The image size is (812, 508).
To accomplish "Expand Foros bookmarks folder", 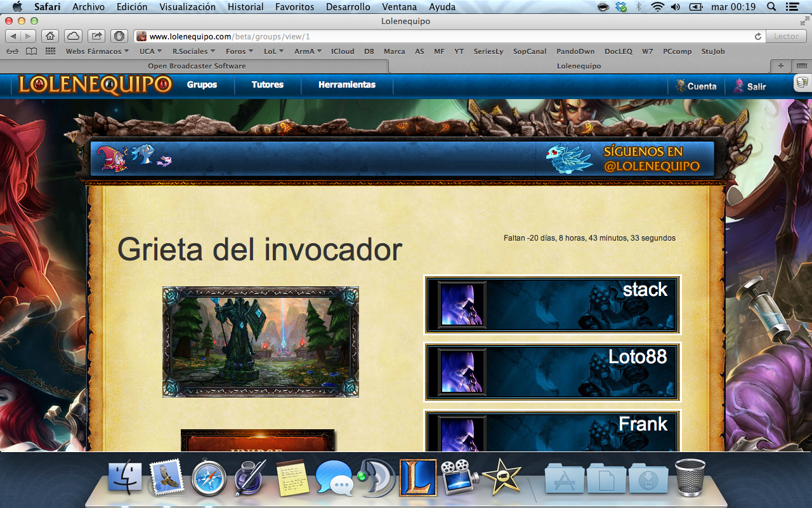I will (x=240, y=51).
